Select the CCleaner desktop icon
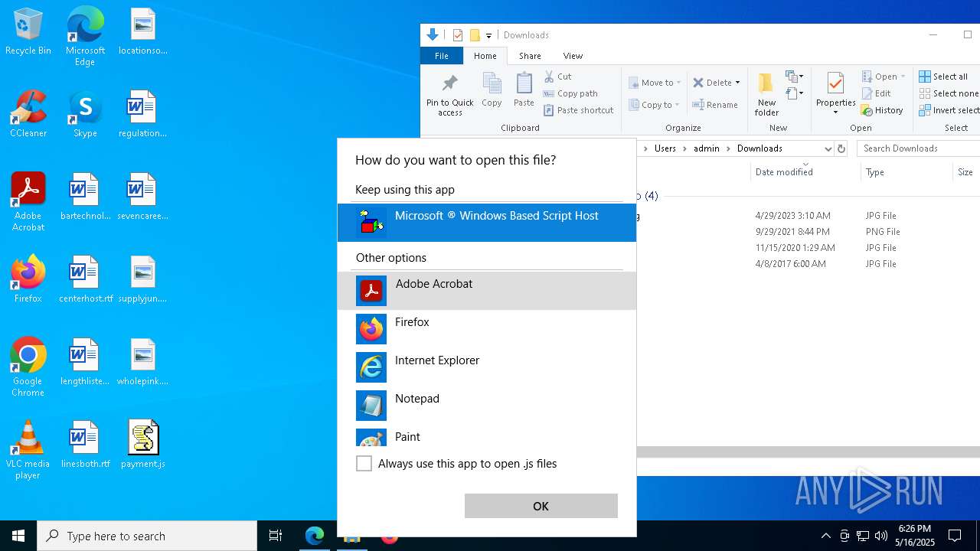 click(x=28, y=115)
